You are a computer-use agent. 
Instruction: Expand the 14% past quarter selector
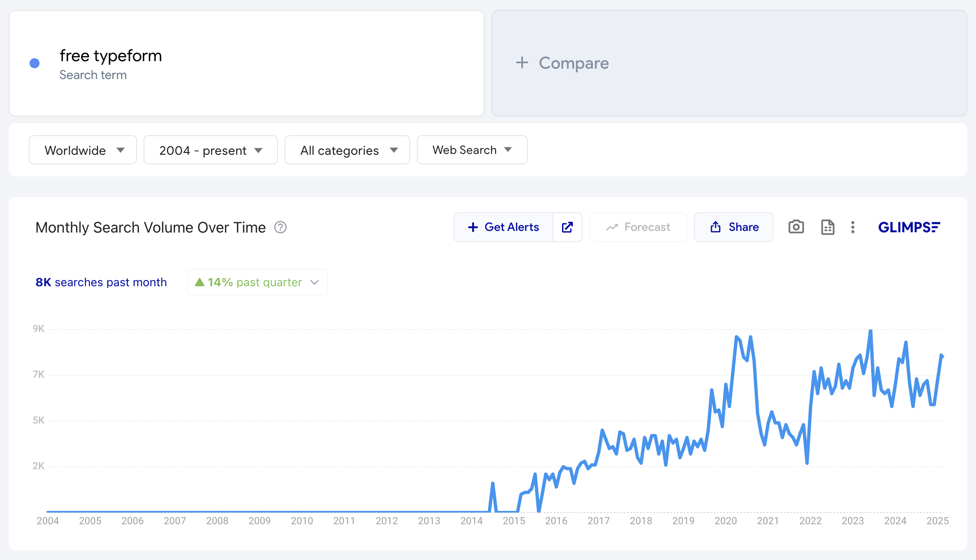click(x=257, y=282)
